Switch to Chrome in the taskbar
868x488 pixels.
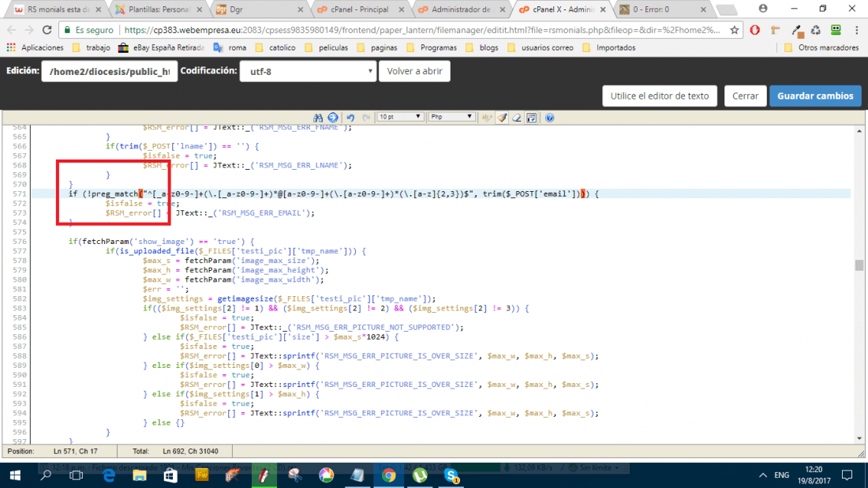point(388,475)
